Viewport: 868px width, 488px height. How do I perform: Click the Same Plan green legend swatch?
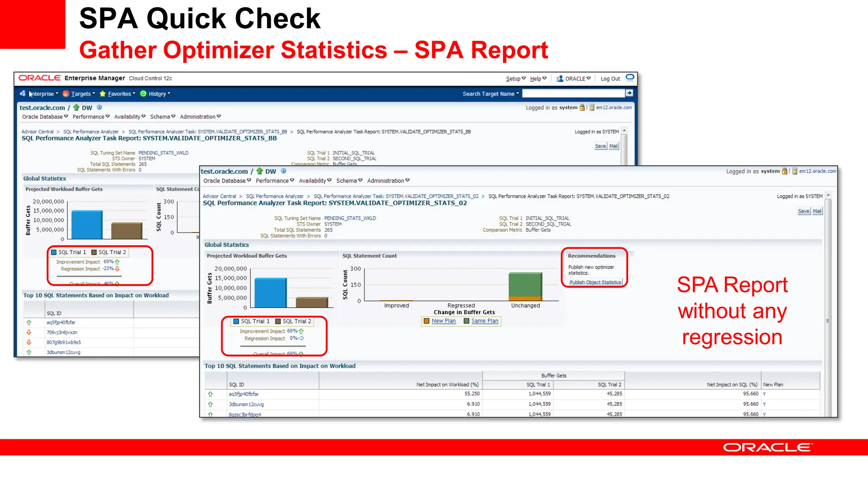[x=466, y=321]
